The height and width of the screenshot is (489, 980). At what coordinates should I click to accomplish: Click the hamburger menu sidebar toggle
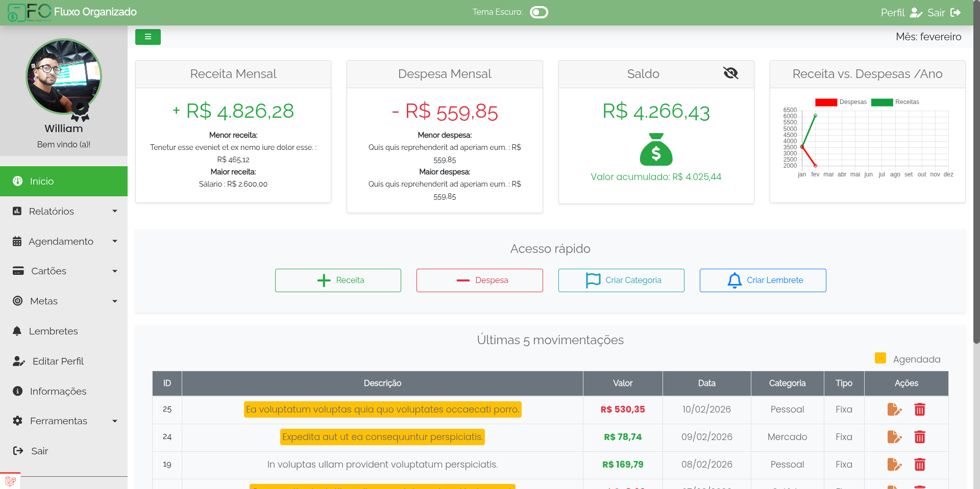[148, 37]
